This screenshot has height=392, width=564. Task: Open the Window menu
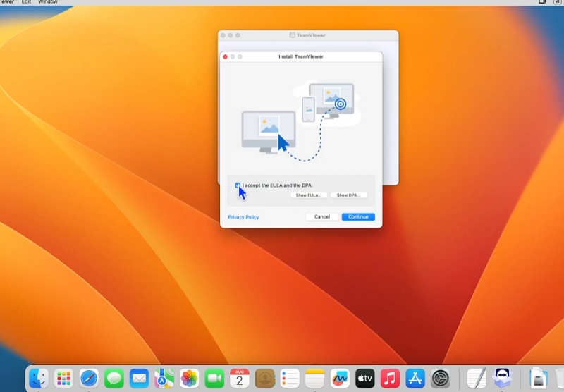[48, 2]
